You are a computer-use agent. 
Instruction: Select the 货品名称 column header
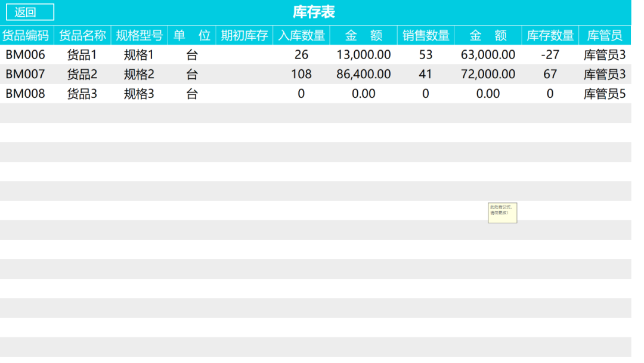click(82, 35)
